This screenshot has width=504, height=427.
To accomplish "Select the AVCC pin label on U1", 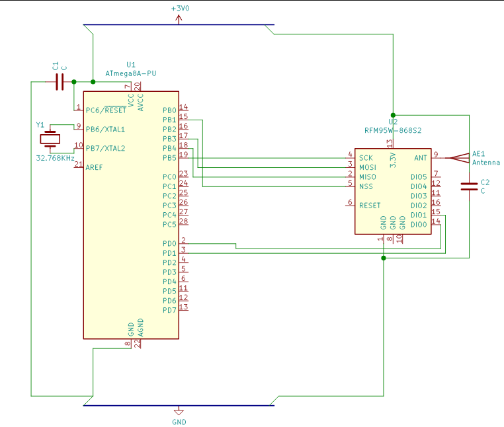I will [x=140, y=102].
